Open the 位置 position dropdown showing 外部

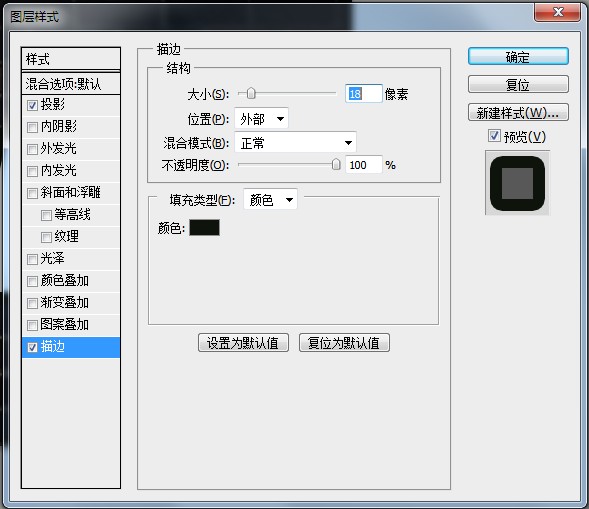[x=261, y=119]
